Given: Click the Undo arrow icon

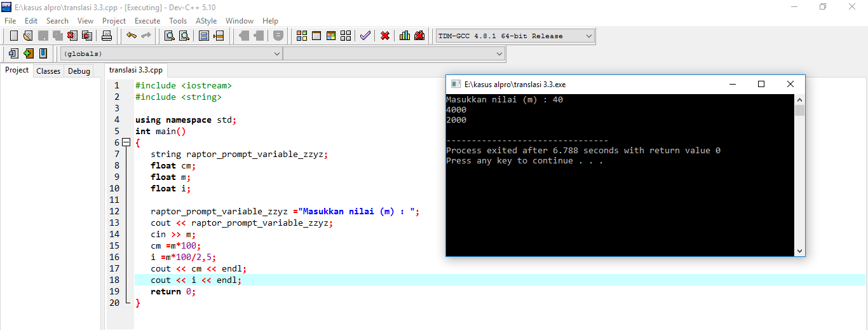Looking at the screenshot, I should [131, 36].
